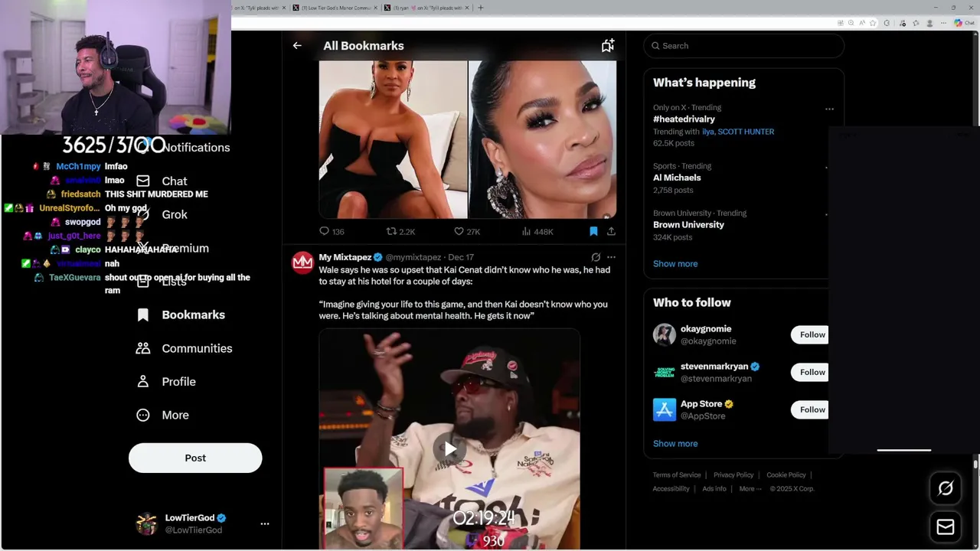The image size is (980, 551).
Task: Like the post with 27K likes
Action: [467, 231]
